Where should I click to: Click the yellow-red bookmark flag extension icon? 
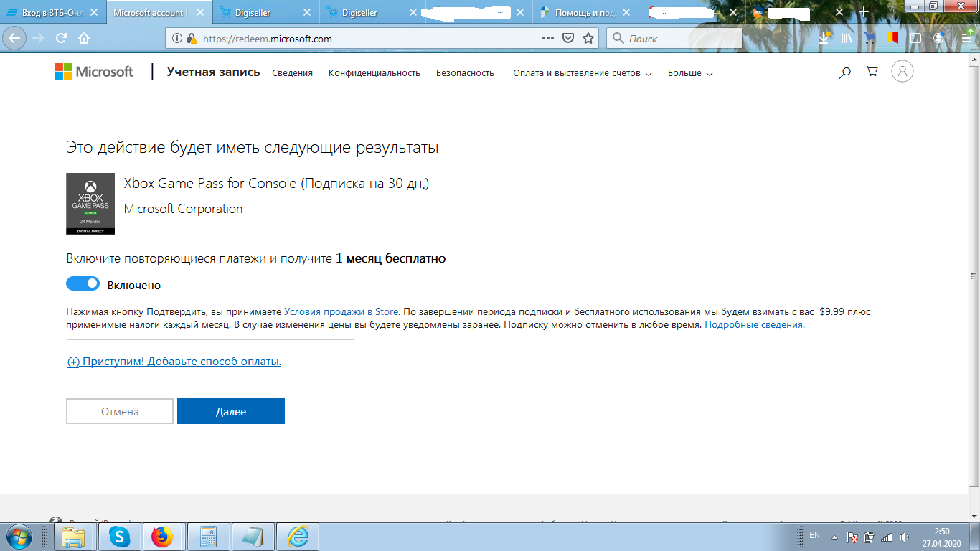click(x=892, y=39)
